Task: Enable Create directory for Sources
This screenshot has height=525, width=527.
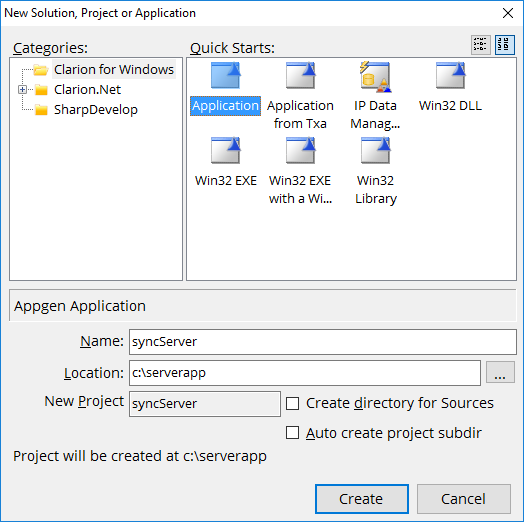Action: [292, 403]
